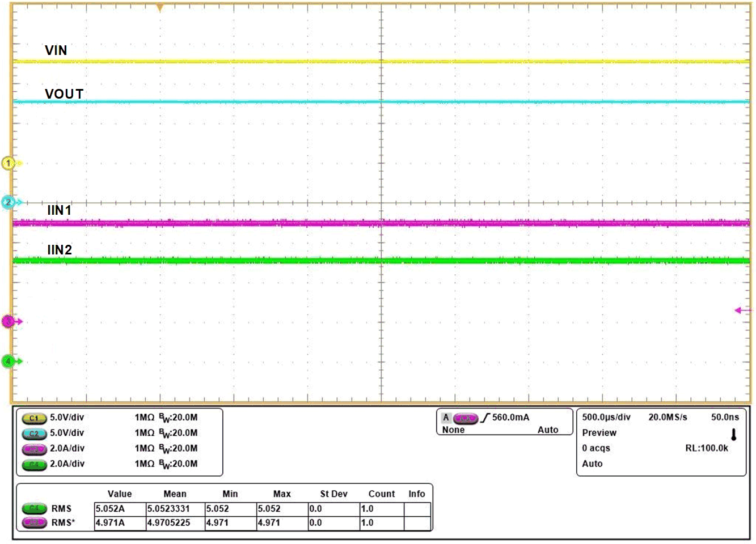Click the St Dev column header

pos(333,494)
